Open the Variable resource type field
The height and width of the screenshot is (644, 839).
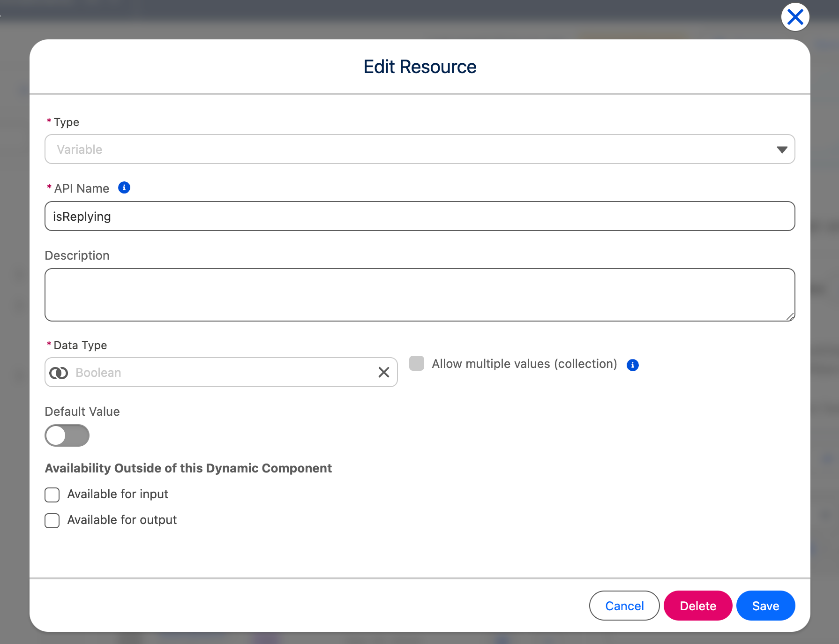pyautogui.click(x=412, y=150)
